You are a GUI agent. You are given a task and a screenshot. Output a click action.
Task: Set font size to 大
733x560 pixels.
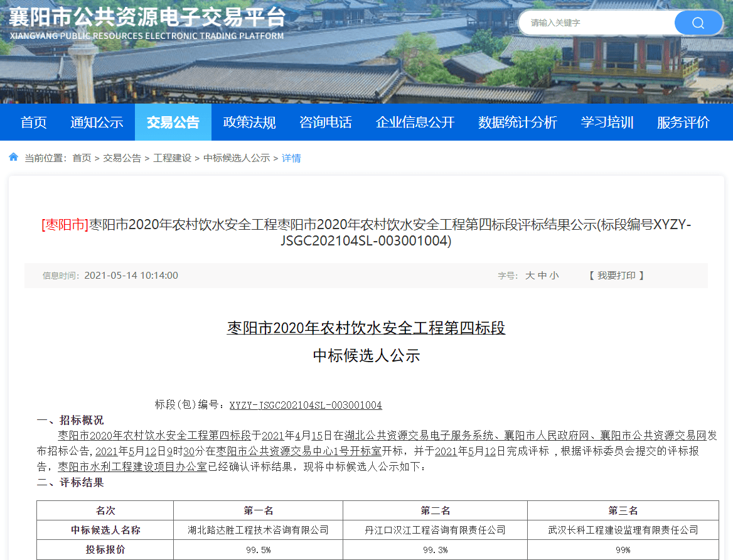point(530,276)
